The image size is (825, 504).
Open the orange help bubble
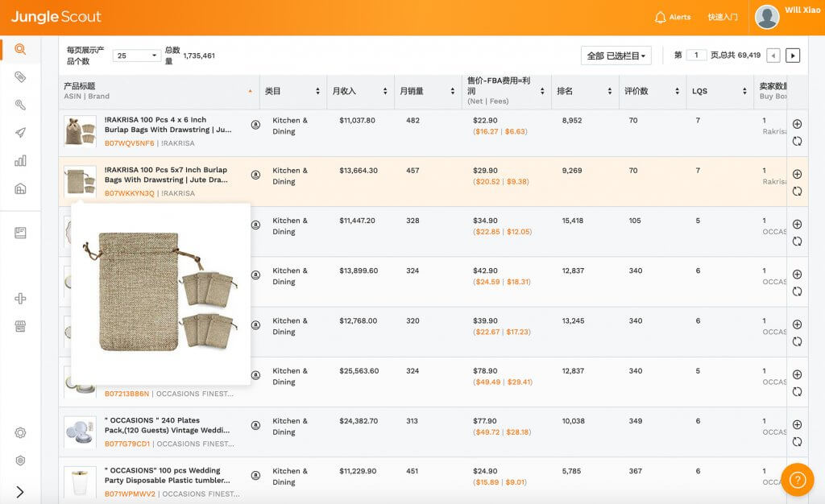coord(797,479)
